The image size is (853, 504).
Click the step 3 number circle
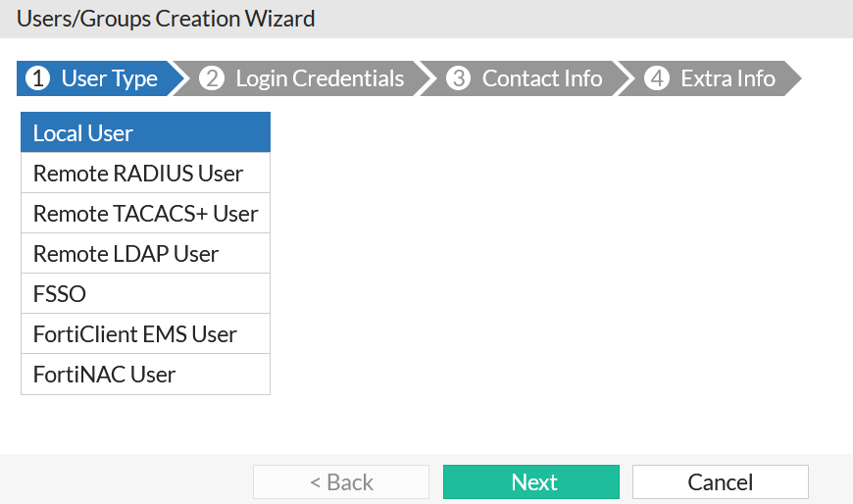tap(458, 79)
